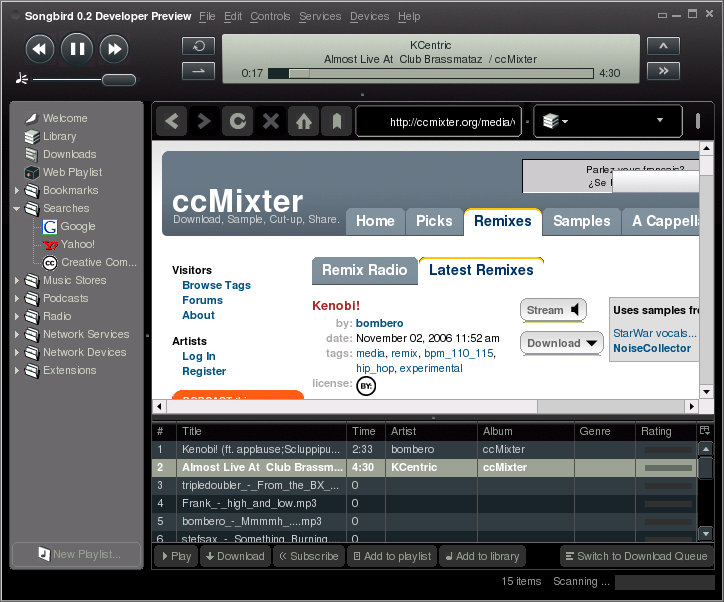Subscribe to this web playlist

point(309,556)
